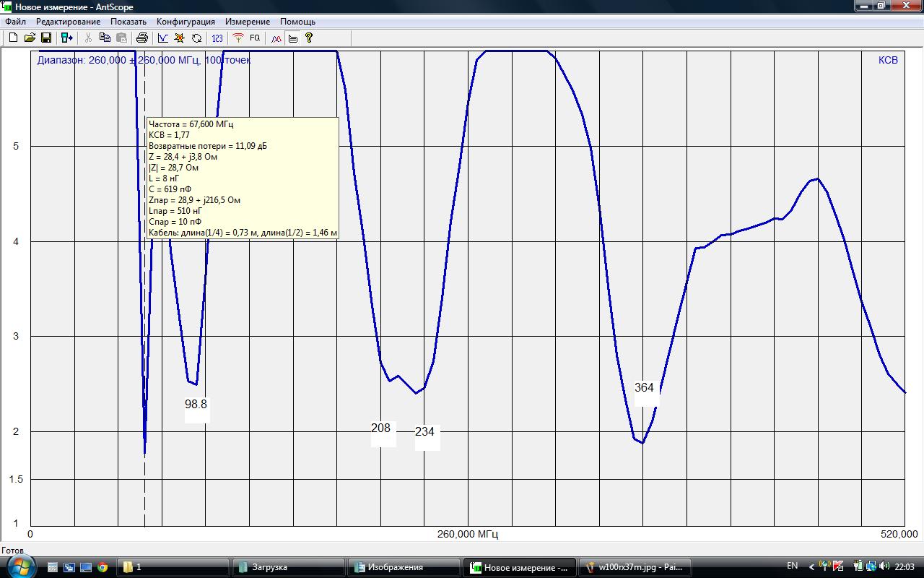The height and width of the screenshot is (578, 924).
Task: Click the Частота = 67,600 МГц line
Action: (191, 124)
